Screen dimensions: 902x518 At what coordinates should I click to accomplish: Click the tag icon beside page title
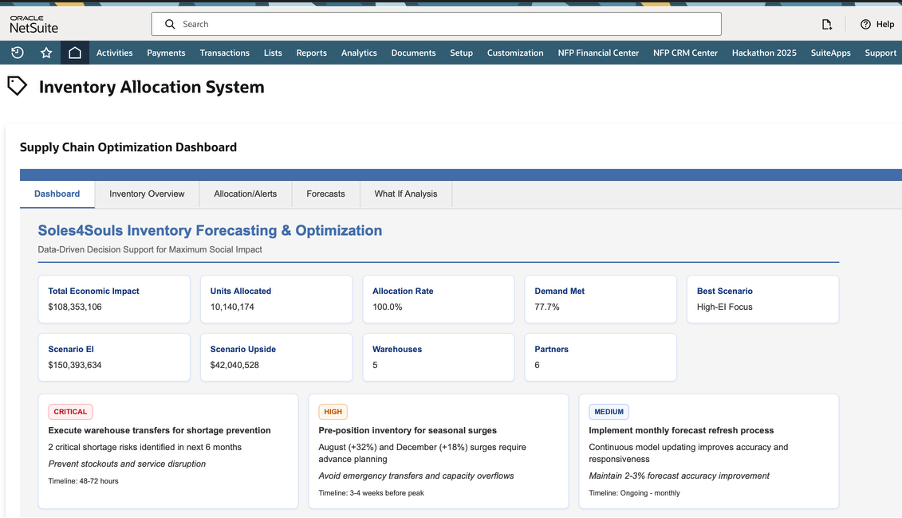[17, 86]
